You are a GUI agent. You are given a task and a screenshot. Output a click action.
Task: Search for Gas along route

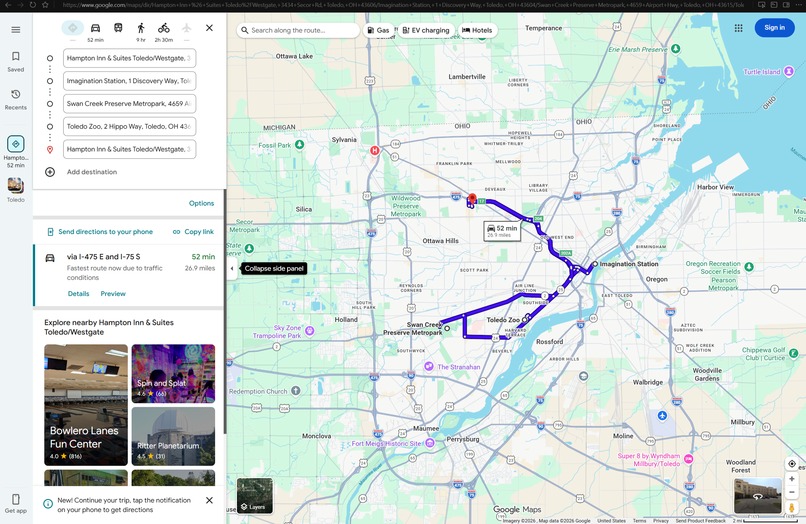pos(378,30)
